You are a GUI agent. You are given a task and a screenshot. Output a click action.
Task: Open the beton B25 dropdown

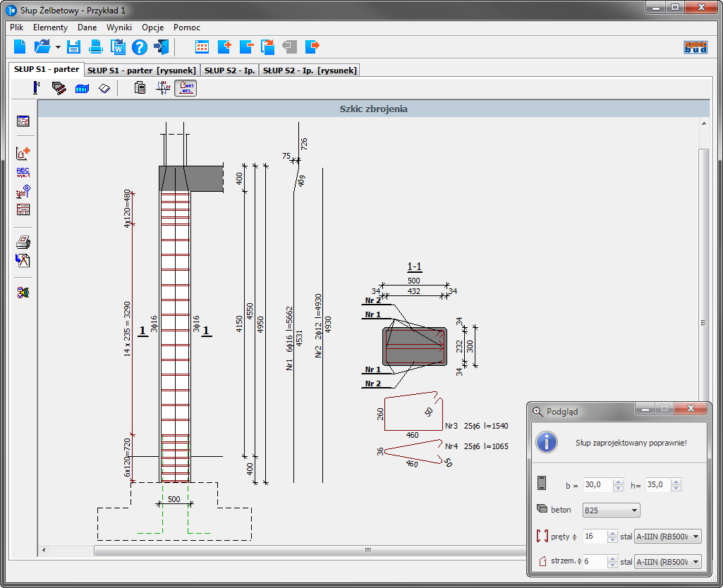611,510
